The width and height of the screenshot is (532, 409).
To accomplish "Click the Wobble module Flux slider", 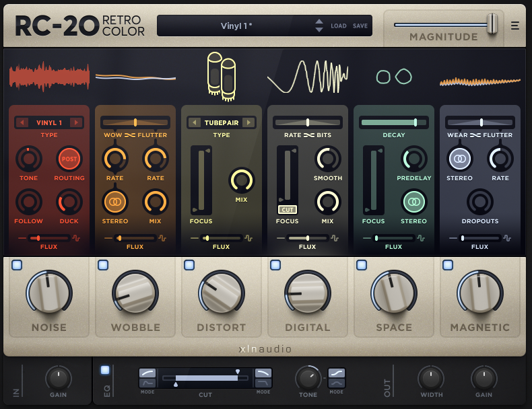I will pos(135,238).
